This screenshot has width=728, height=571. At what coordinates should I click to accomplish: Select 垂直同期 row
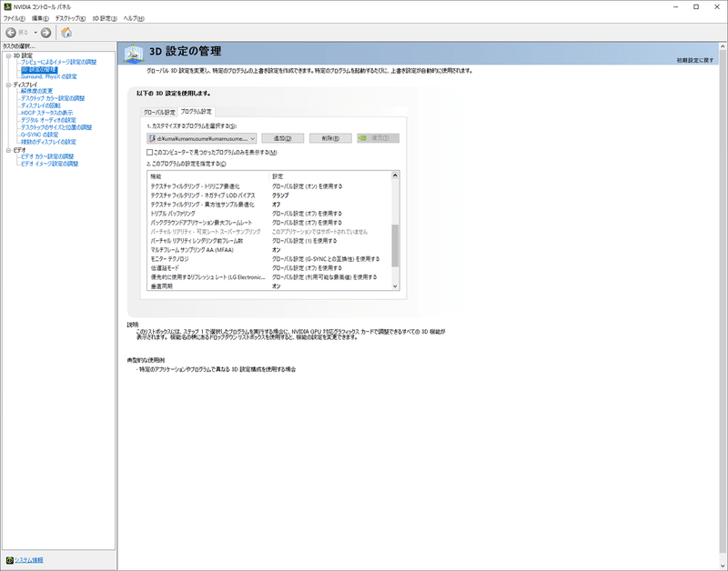pos(269,286)
